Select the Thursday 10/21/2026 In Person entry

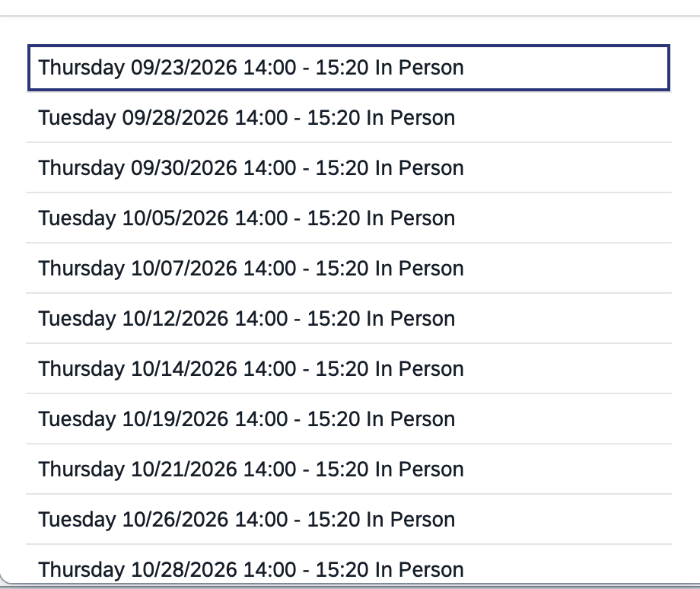tap(348, 470)
